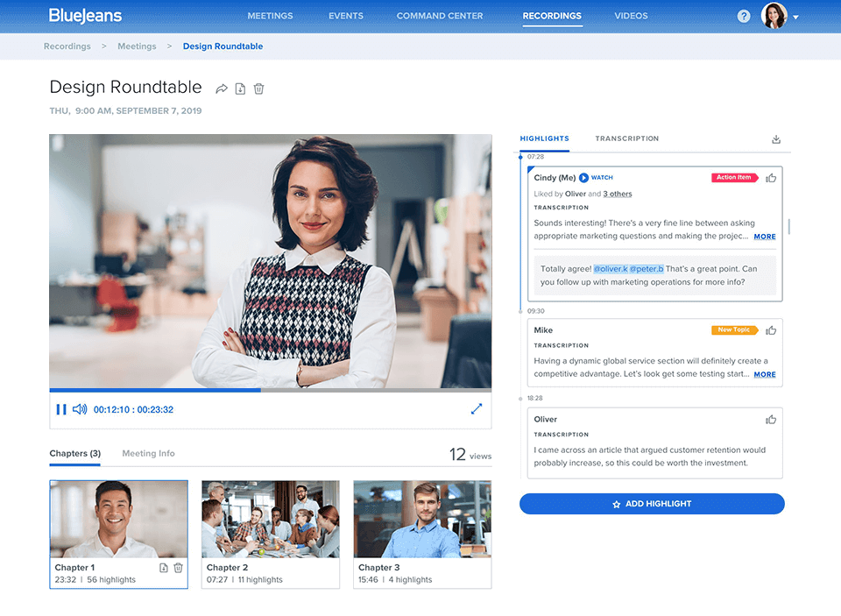Go to Meetings breadcrumb
This screenshot has height=616, width=841.
pyautogui.click(x=137, y=46)
